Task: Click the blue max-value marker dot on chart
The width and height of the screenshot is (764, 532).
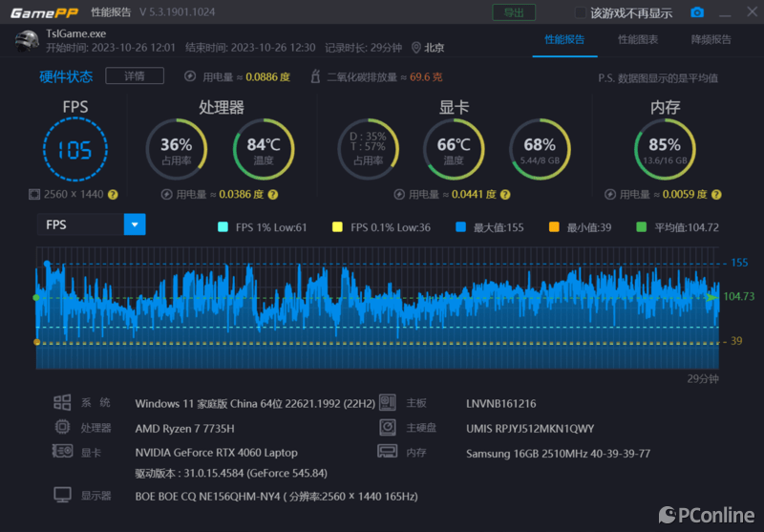Action: click(x=47, y=264)
